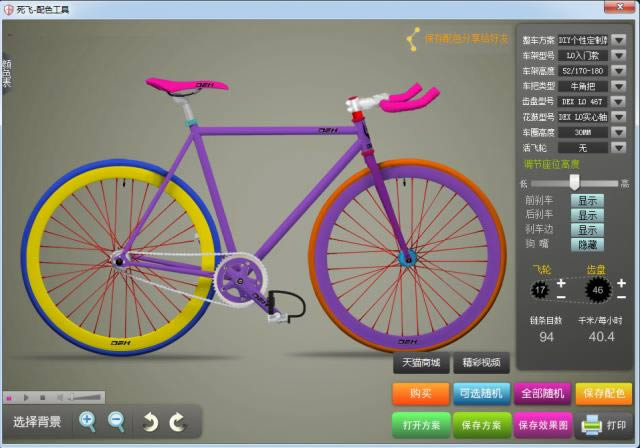The image size is (640, 448).
Task: Click the purple crankset chainring
Action: [x=240, y=281]
